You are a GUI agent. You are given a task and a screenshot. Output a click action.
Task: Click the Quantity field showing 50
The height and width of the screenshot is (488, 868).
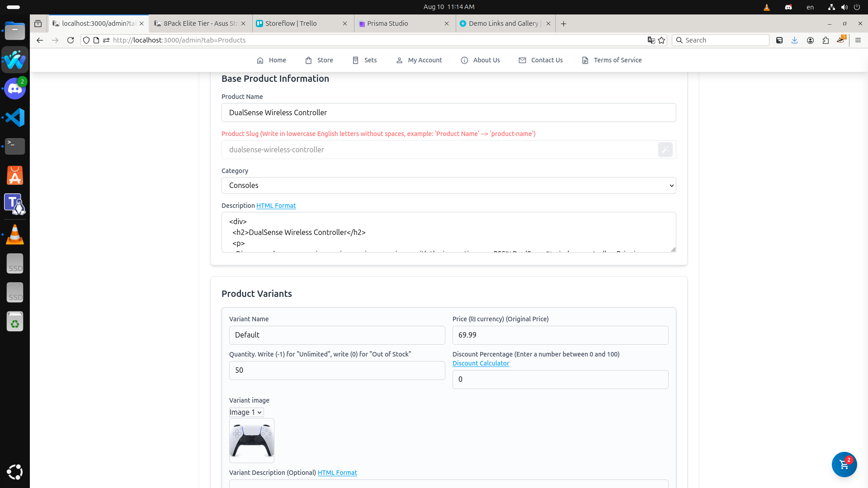point(337,371)
